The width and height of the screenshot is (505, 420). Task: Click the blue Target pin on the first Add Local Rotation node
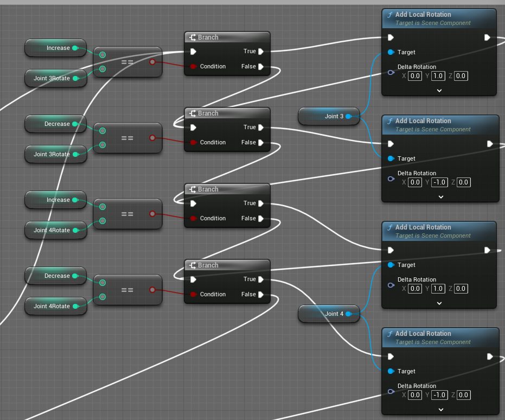coord(391,52)
